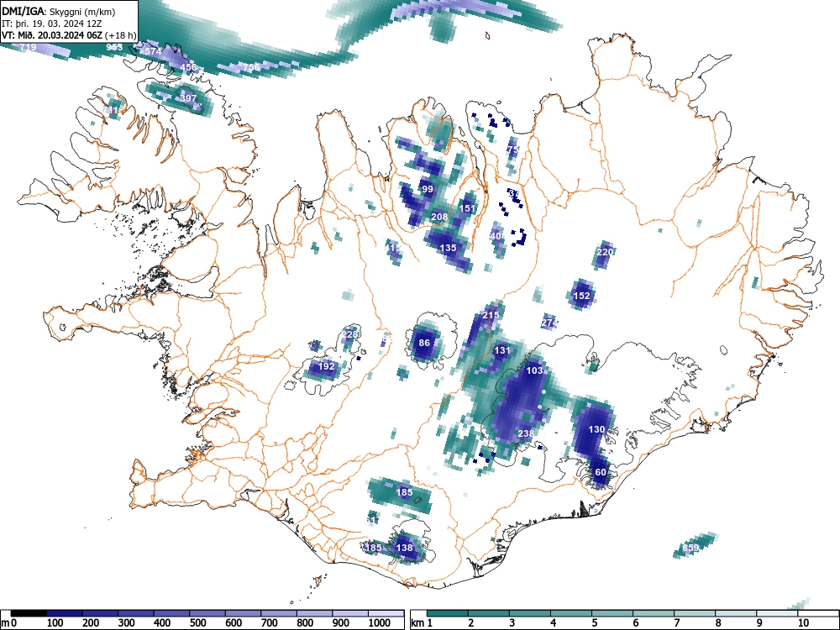
Task: Click the '1000' label on the meter scale
Action: point(380,623)
